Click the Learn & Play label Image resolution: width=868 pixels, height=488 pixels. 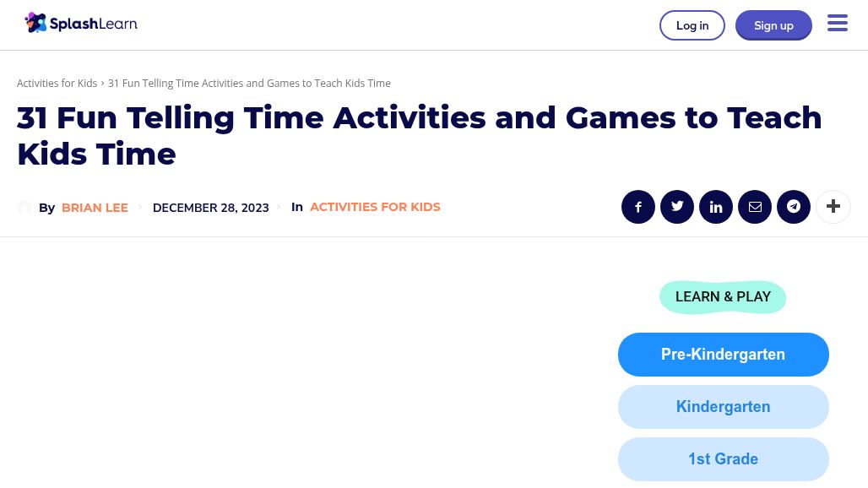pyautogui.click(x=723, y=297)
